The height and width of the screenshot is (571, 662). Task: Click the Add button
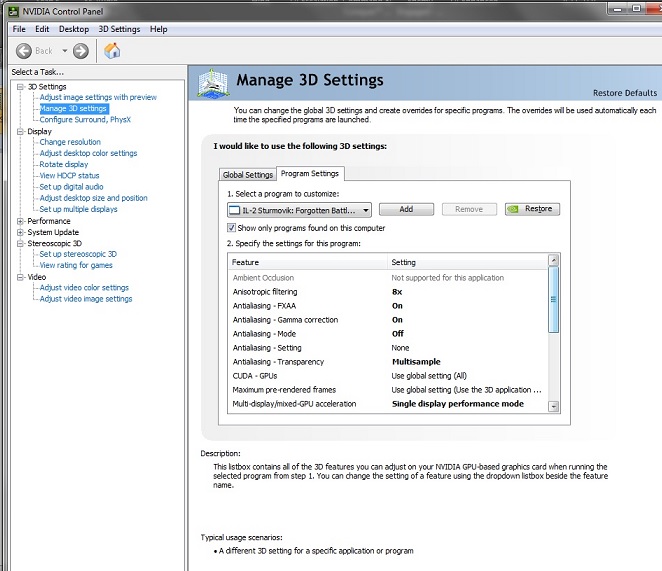pyautogui.click(x=406, y=209)
